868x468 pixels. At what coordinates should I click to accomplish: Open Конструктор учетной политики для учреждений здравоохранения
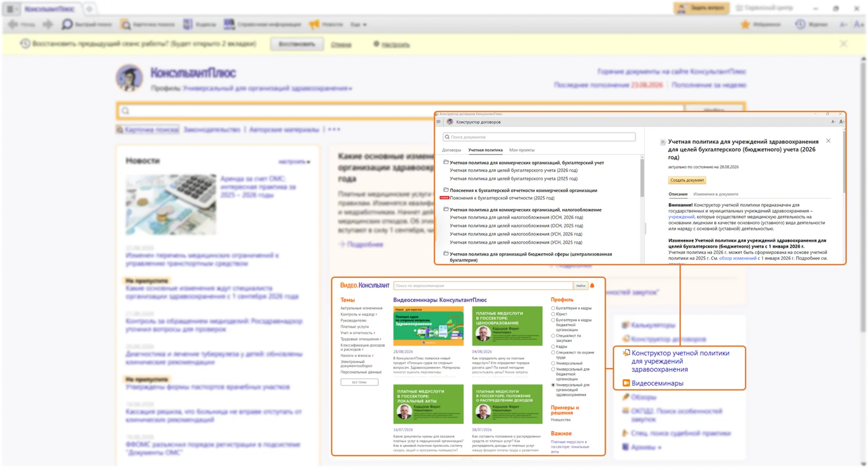click(680, 361)
